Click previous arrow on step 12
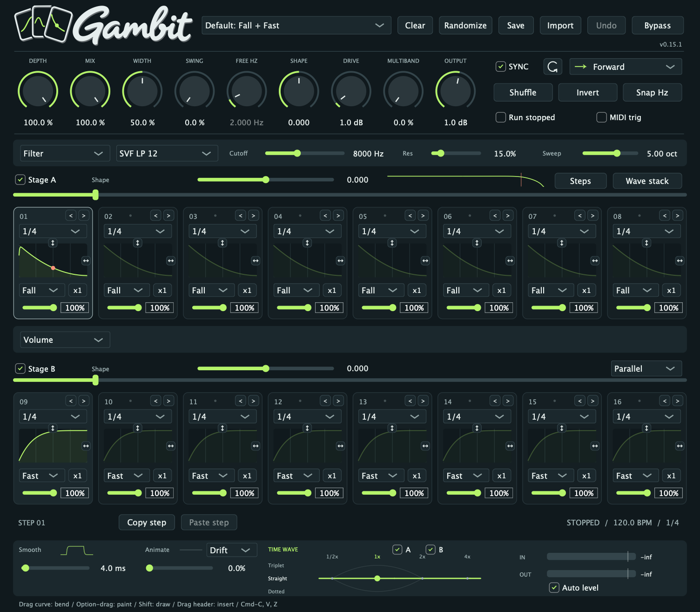This screenshot has width=700, height=612. [325, 401]
